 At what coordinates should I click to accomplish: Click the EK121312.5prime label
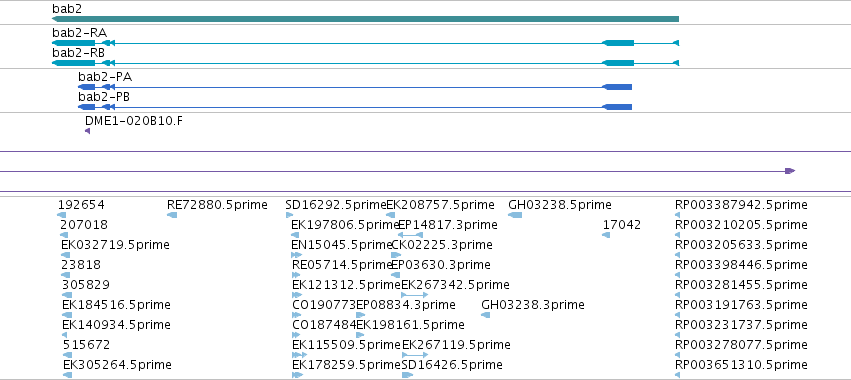coord(346,284)
